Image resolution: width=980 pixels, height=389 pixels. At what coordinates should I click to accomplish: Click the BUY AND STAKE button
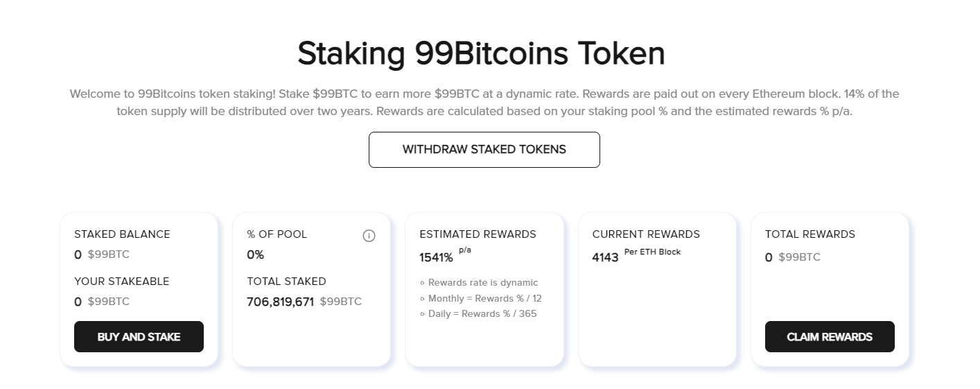pyautogui.click(x=139, y=337)
